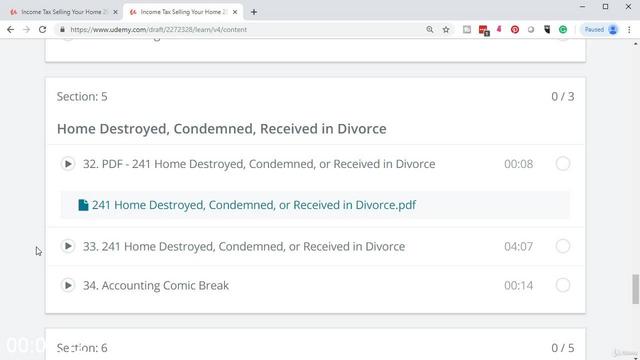Click the pink number 4 extension icon

pyautogui.click(x=499, y=29)
